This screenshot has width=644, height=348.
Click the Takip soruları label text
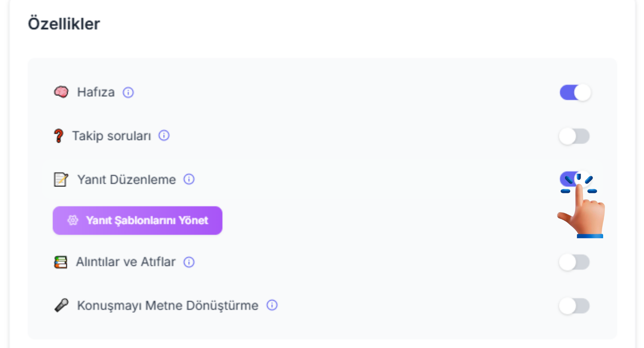click(x=111, y=136)
